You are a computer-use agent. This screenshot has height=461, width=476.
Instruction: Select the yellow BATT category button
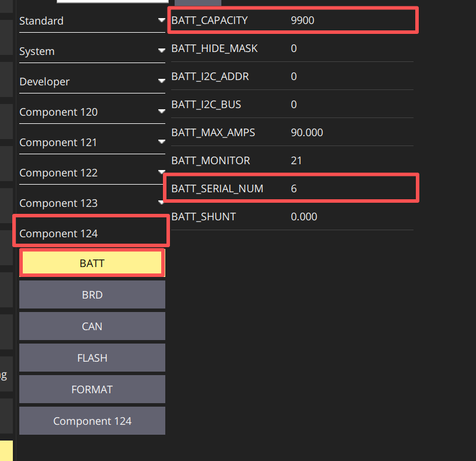[92, 263]
